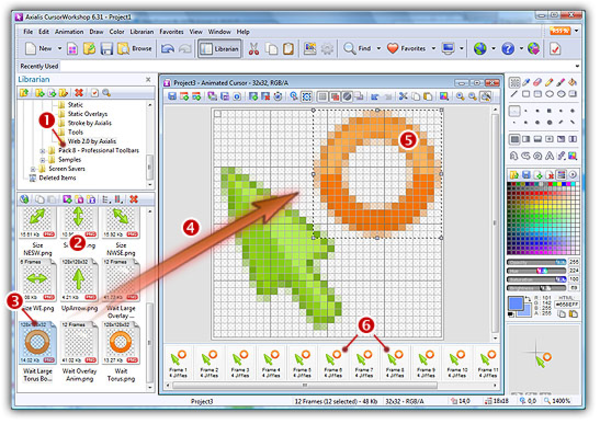The height and width of the screenshot is (424, 600).
Task: Click the Help question mark icon
Action: tap(508, 48)
